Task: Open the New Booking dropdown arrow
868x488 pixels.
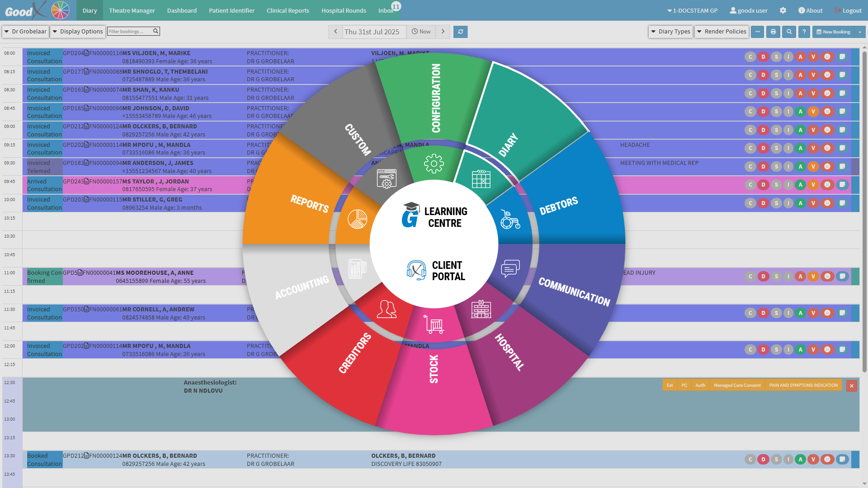Action: 859,32
